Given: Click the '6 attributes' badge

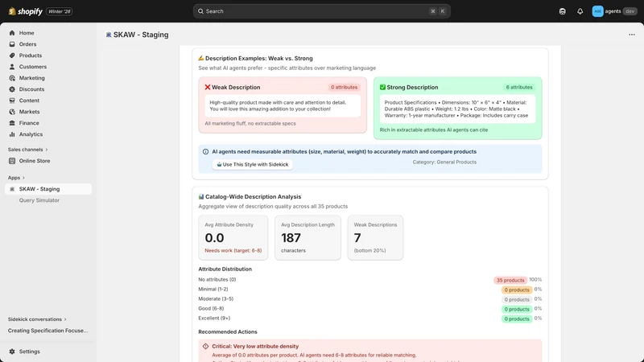Looking at the screenshot, I should click(x=519, y=88).
